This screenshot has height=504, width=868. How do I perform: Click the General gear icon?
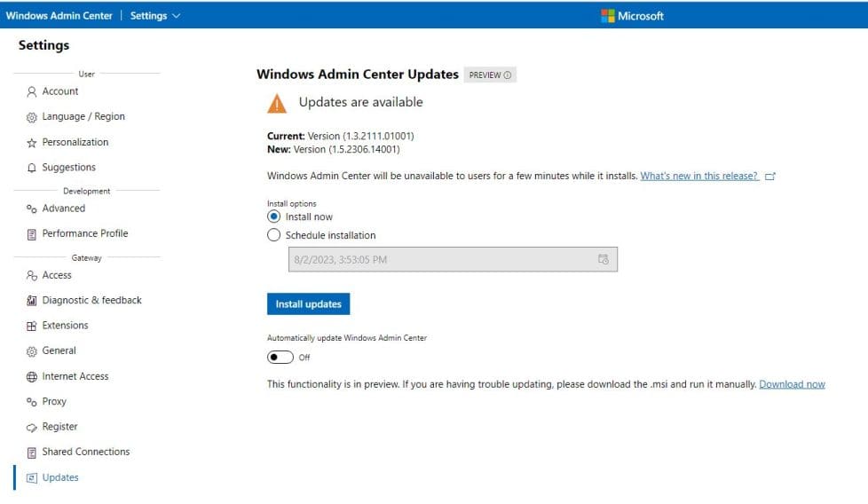(32, 351)
